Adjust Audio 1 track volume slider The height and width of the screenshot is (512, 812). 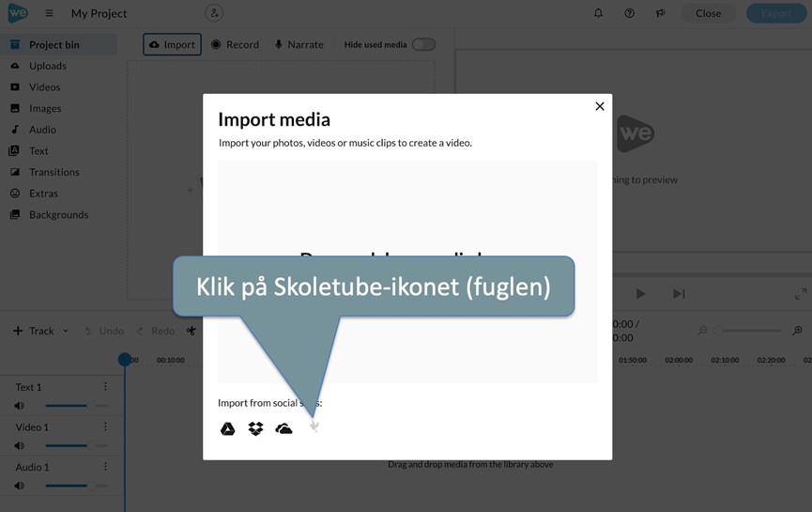point(77,486)
